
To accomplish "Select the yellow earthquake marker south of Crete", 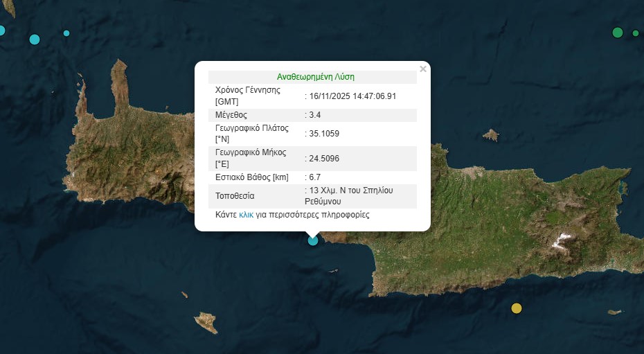I will point(517,308).
